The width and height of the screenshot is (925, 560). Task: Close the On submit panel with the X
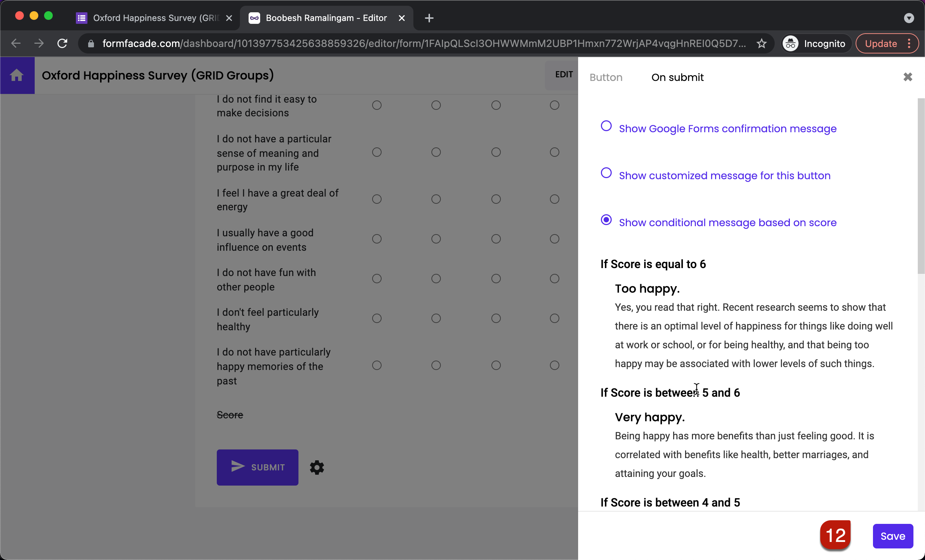908,77
